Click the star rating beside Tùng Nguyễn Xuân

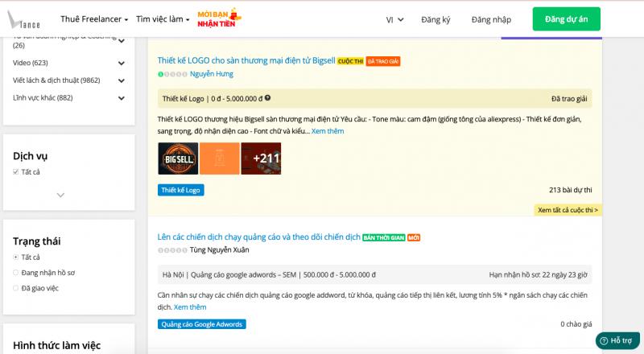[x=172, y=250]
